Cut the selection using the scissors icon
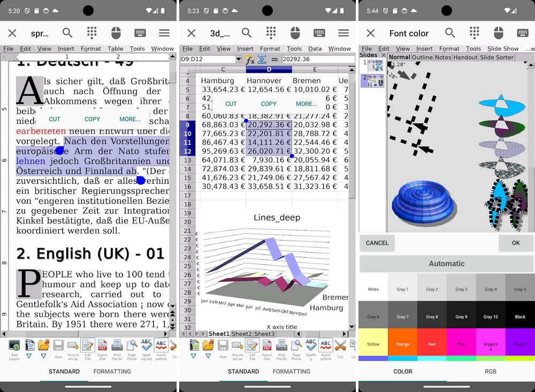535x392 pixels. [x=340, y=345]
